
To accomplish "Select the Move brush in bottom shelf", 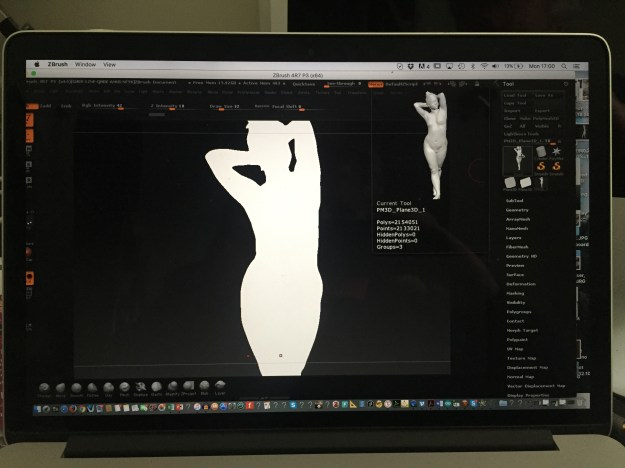I will click(x=60, y=387).
